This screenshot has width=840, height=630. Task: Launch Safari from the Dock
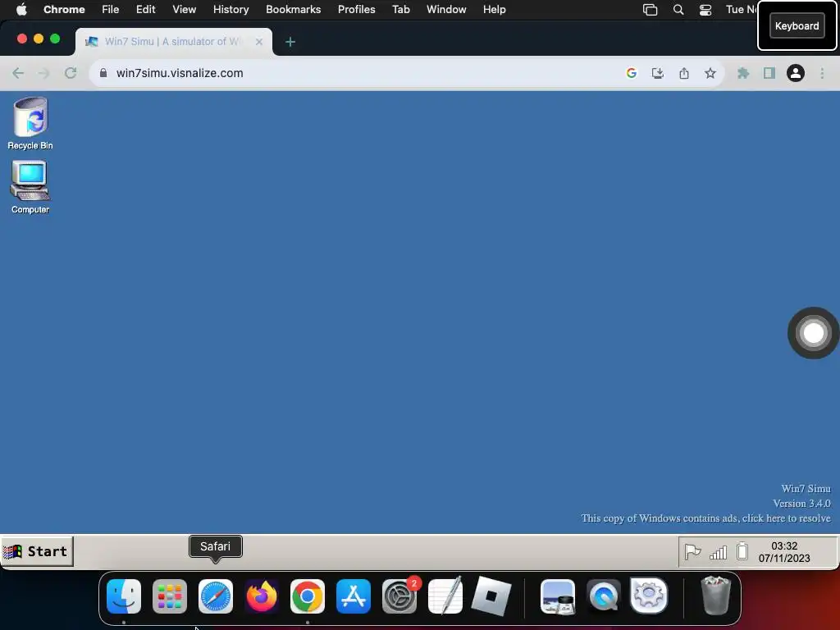216,596
